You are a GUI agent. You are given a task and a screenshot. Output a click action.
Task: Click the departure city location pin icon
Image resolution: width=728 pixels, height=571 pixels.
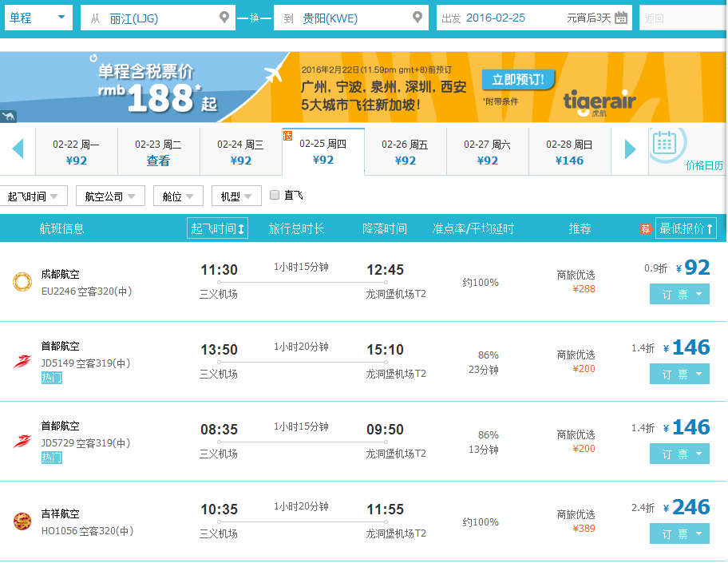click(x=224, y=17)
